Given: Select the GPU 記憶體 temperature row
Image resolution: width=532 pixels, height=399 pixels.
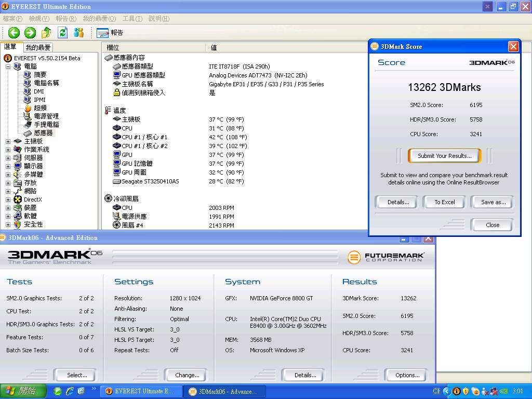Looking at the screenshot, I should [178, 164].
